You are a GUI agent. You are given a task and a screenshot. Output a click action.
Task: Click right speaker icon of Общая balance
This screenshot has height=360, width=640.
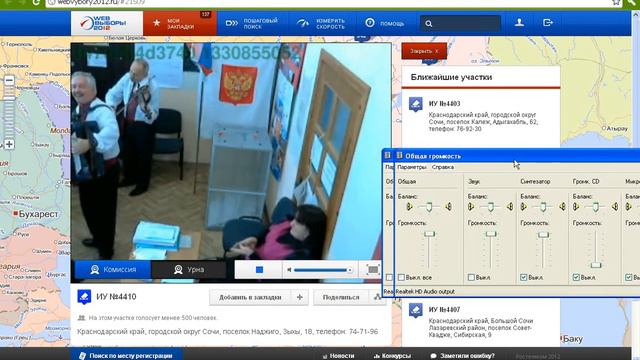pyautogui.click(x=449, y=207)
